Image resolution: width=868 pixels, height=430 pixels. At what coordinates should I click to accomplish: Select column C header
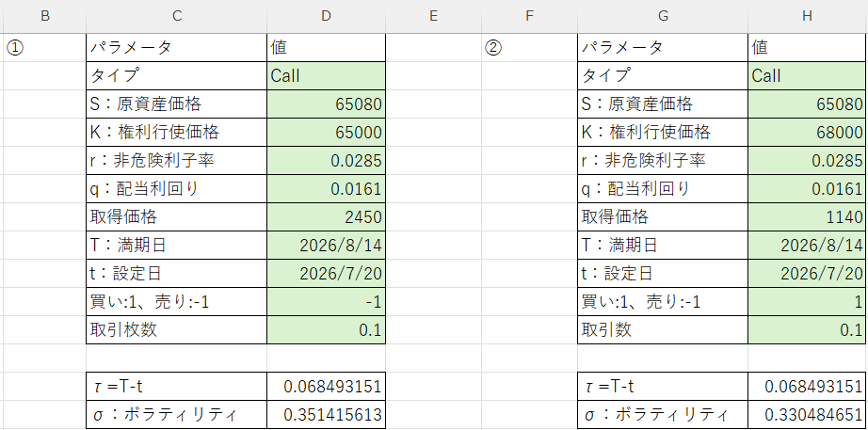(177, 16)
